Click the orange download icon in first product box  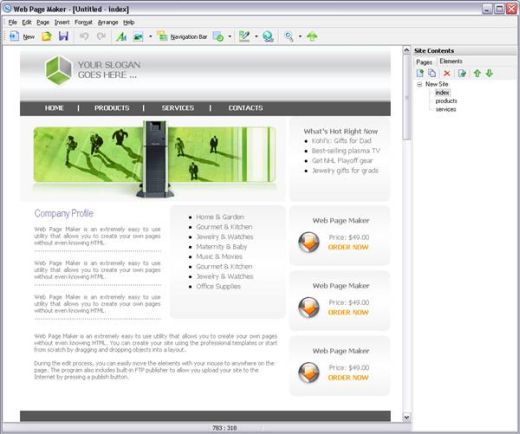(x=309, y=242)
